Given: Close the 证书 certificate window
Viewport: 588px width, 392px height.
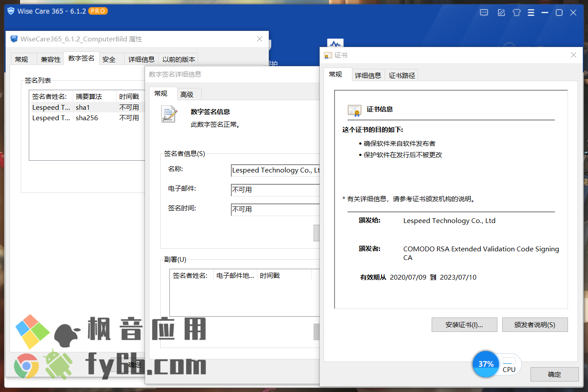Looking at the screenshot, I should [574, 55].
